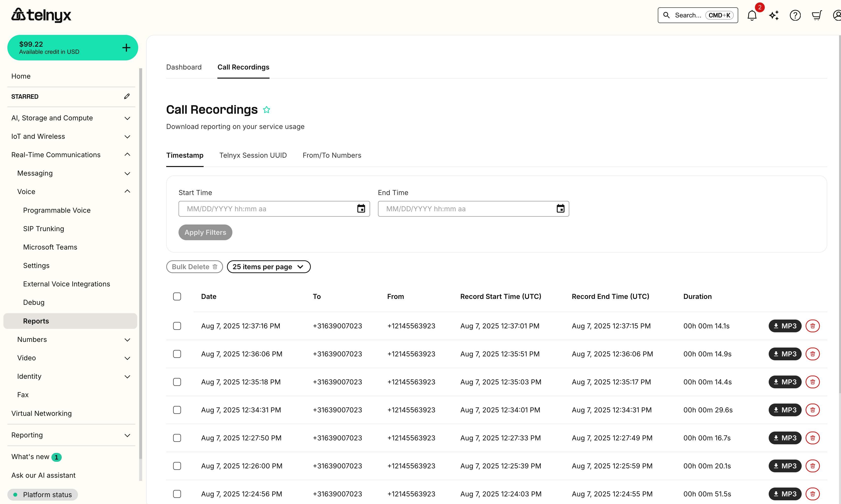Switch to the From/To Numbers filter tab
This screenshot has height=504, width=841.
coord(332,155)
